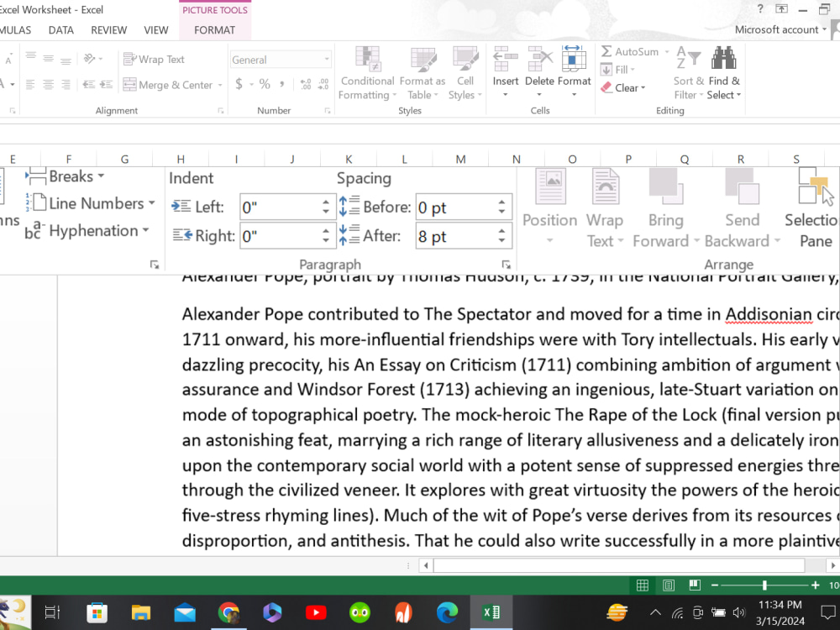Apply comma style formatting
This screenshot has width=840, height=630.
[281, 84]
